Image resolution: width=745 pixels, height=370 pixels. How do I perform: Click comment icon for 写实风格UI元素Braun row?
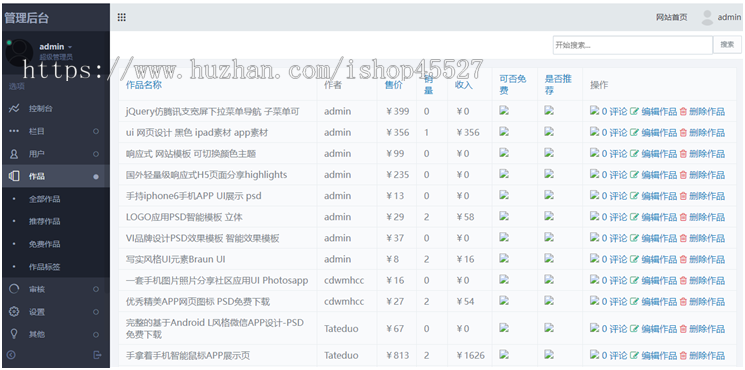594,258
